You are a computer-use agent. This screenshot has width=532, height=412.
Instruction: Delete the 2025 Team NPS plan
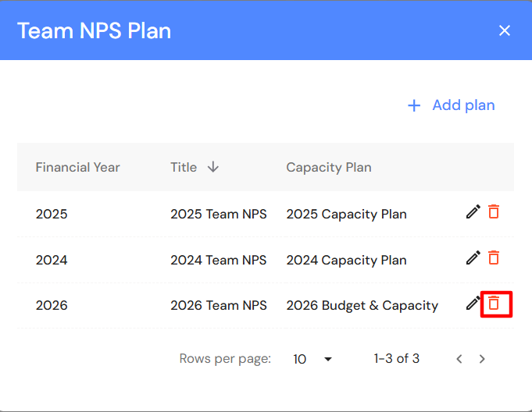tap(494, 211)
